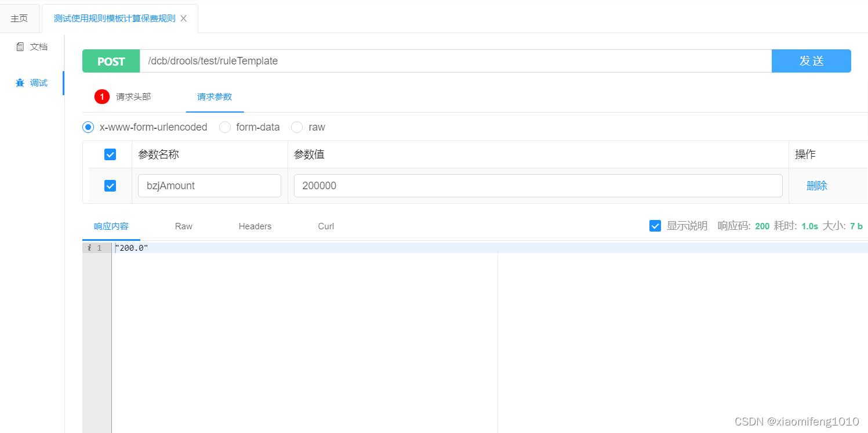The image size is (868, 433).
Task: Switch to the 主页 tab
Action: pyautogui.click(x=20, y=19)
